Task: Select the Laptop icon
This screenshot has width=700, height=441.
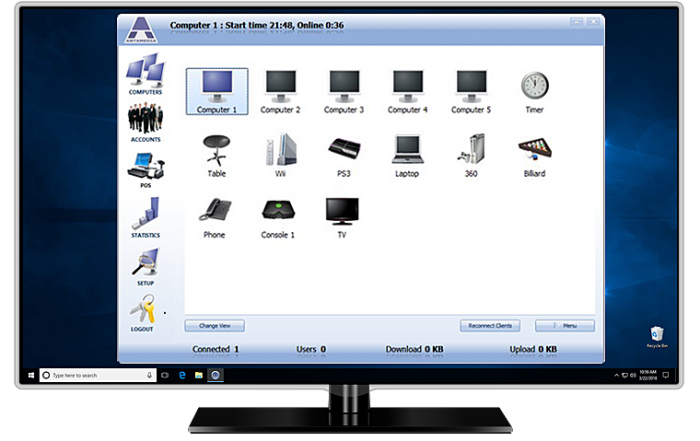Action: (x=407, y=156)
